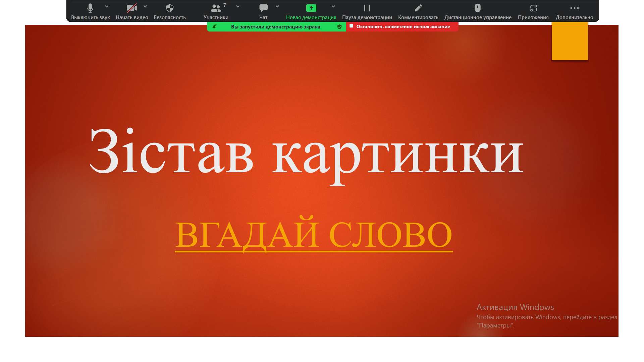Viewport: 644px width, 362px height.
Task: Expand video options arrow next to camera
Action: [x=145, y=6]
